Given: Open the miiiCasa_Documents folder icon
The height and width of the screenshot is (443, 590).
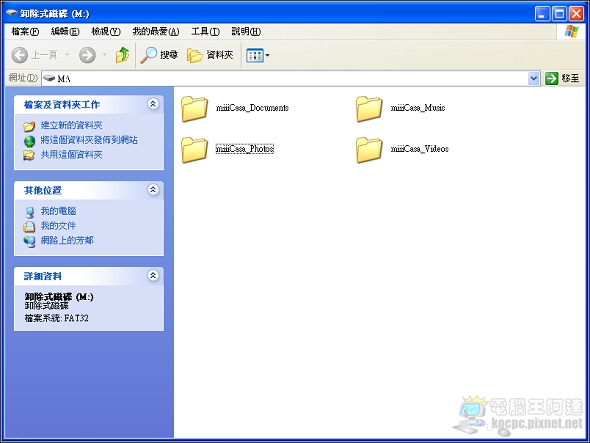Looking at the screenshot, I should 194,109.
